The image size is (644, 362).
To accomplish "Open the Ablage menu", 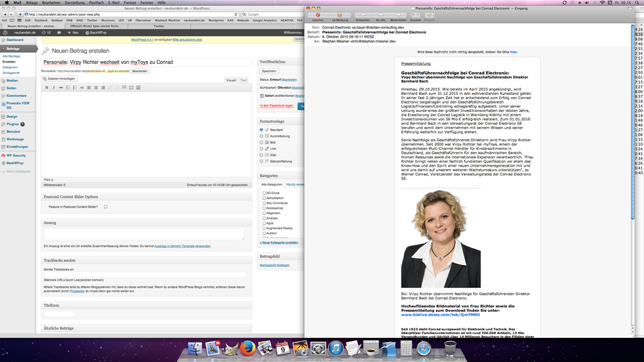I will 32,3.
